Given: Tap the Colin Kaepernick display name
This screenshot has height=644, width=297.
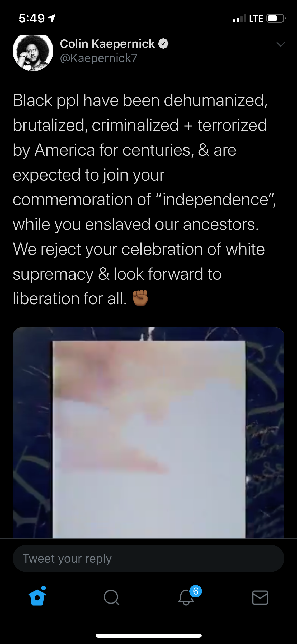Looking at the screenshot, I should (x=107, y=44).
